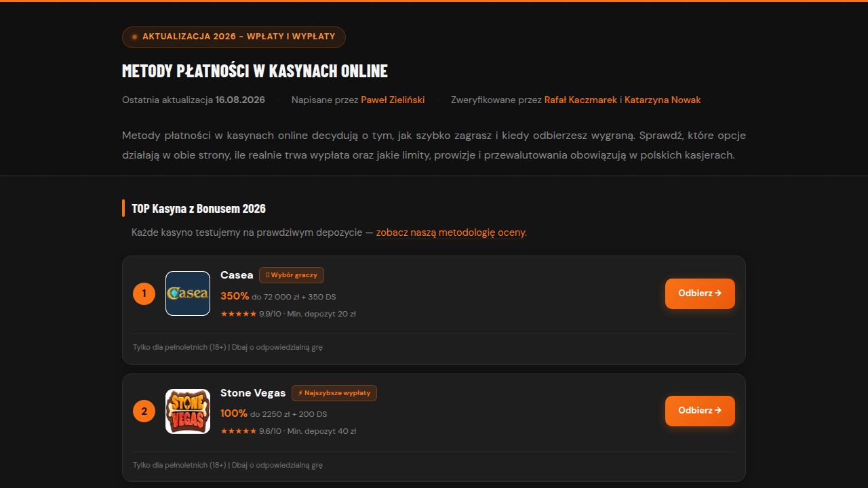The image size is (868, 488).
Task: Click the '100%' bonus value for Stone Vegas
Action: click(234, 413)
